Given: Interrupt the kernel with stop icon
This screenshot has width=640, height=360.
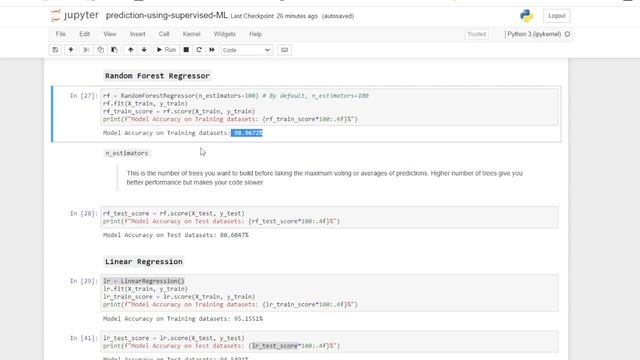Looking at the screenshot, I should tap(186, 50).
